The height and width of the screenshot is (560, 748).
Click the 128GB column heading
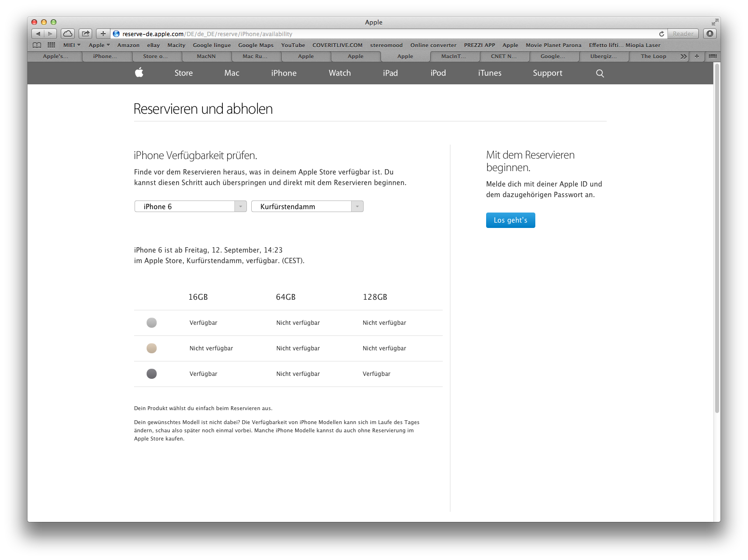(375, 297)
